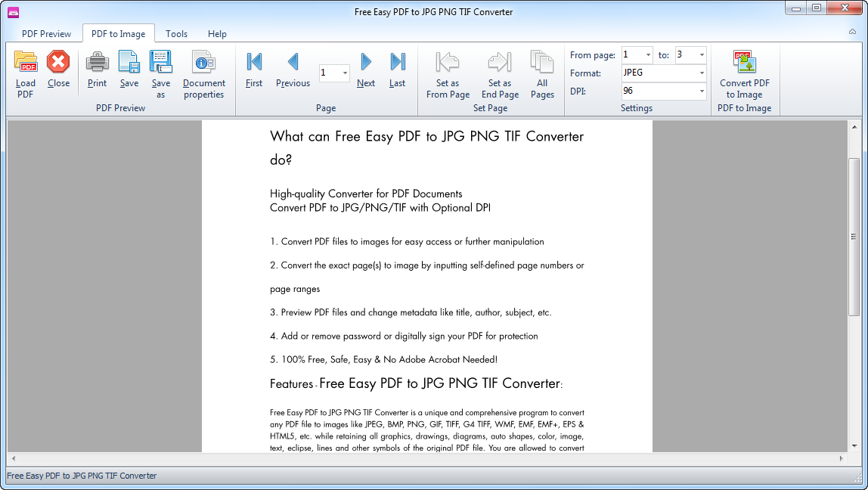868x490 pixels.
Task: Choose the Save as icon
Action: [160, 62]
